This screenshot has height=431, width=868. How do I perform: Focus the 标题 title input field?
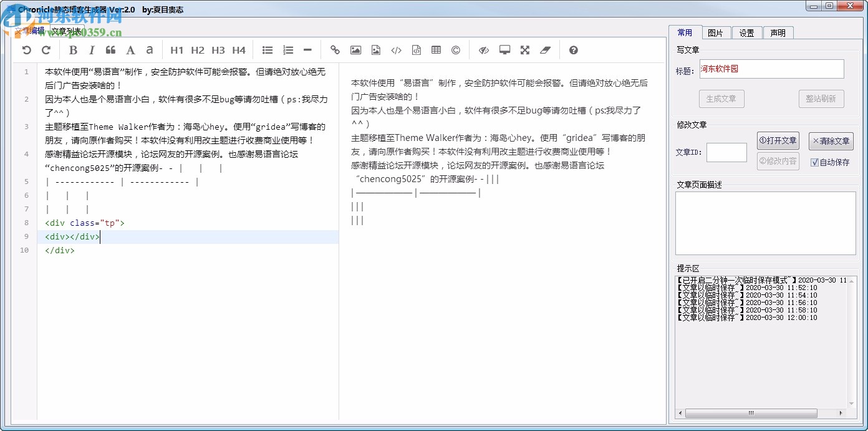pyautogui.click(x=771, y=69)
